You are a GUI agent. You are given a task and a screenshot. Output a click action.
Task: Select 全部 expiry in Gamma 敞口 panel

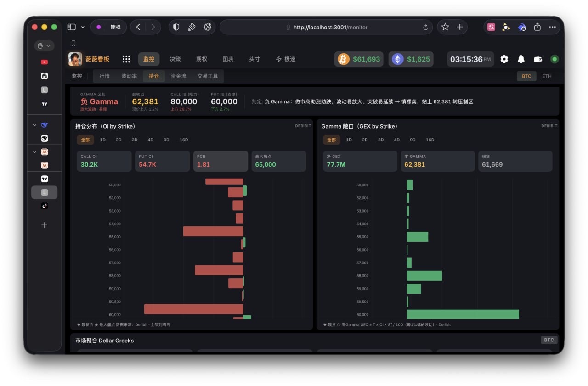coord(332,140)
